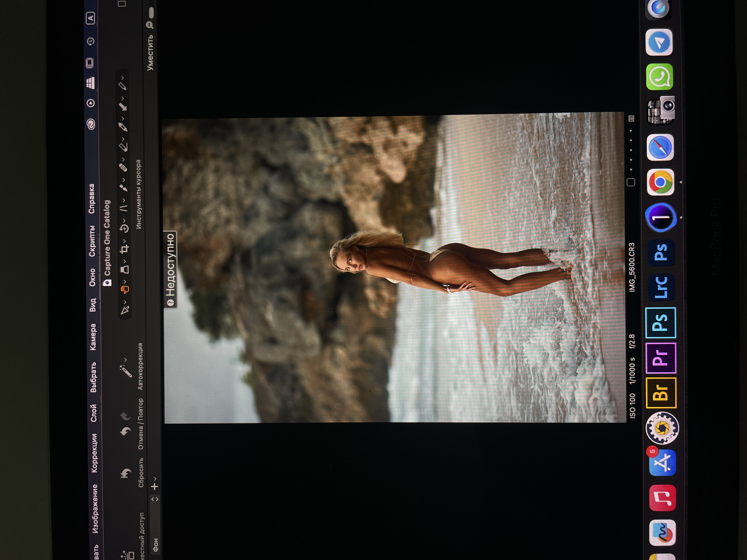Open the Скрипты menu
This screenshot has width=747, height=560.
click(x=92, y=241)
